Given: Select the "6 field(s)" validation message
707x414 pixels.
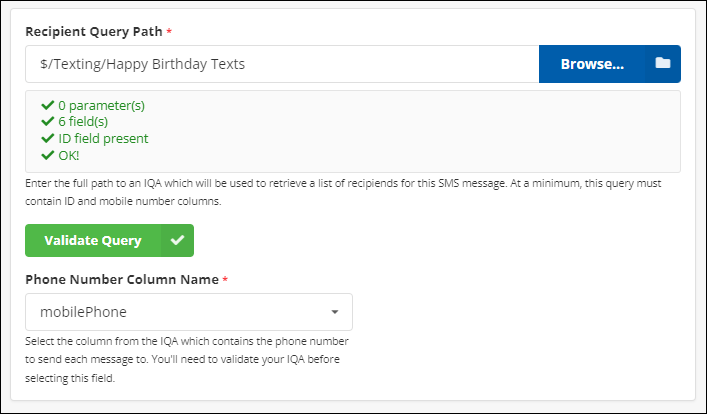Looking at the screenshot, I should [x=88, y=121].
